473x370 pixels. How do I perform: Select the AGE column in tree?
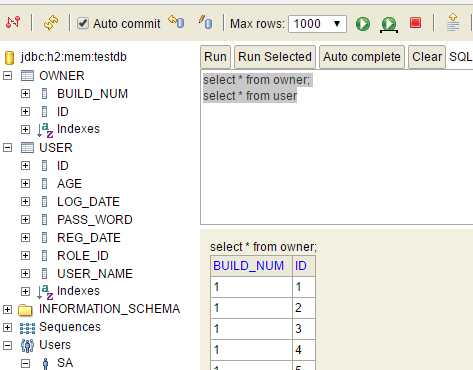69,184
